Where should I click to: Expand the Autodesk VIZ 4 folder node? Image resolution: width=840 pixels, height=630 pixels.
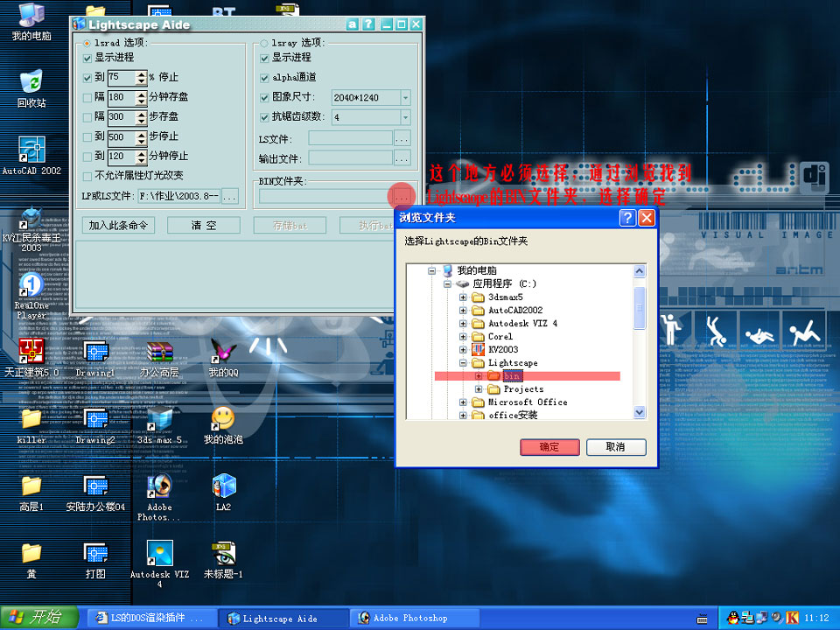(464, 324)
